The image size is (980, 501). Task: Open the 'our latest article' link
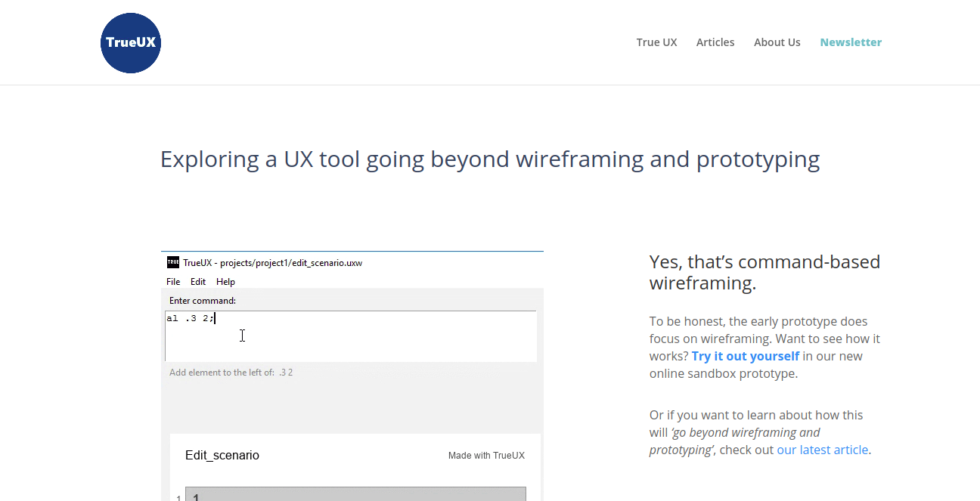[x=822, y=450]
